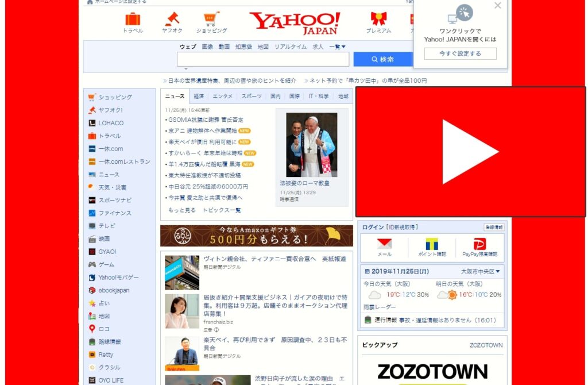Click the ZOZOTOWN pickup banner

coord(432,372)
